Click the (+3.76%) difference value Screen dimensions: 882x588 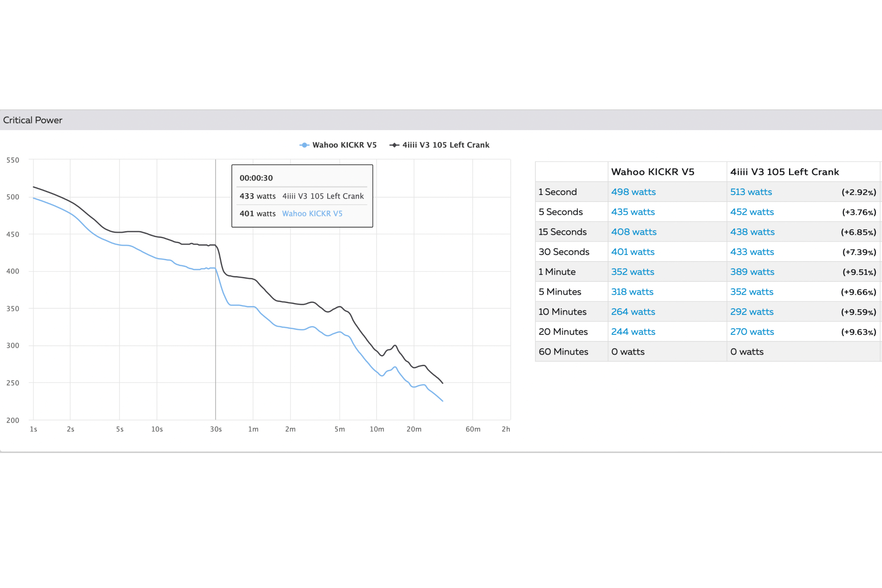click(859, 212)
